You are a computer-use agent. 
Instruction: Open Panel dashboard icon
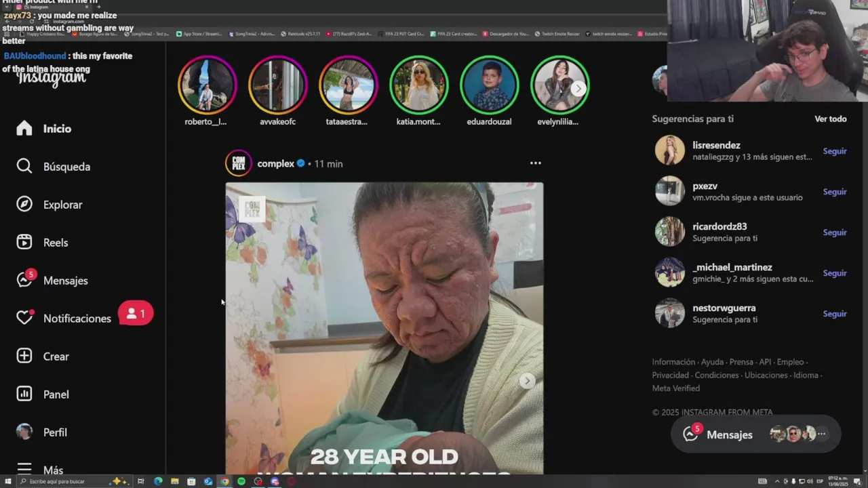tap(24, 394)
